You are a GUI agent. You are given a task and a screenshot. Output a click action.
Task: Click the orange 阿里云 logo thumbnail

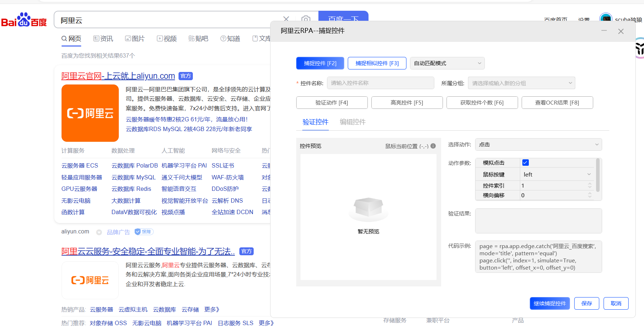tap(90, 113)
